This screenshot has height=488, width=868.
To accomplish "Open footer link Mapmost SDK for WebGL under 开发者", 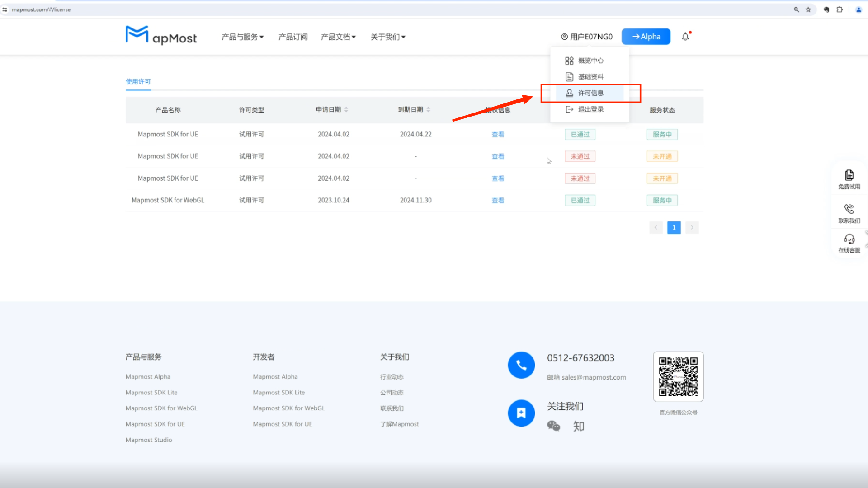I will click(289, 408).
